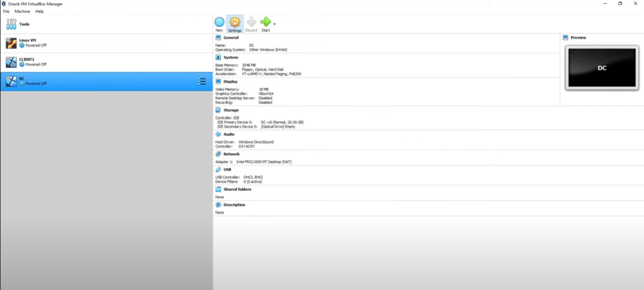The image size is (644, 290).
Task: Click the Discard arrow icon
Action: coord(251,22)
